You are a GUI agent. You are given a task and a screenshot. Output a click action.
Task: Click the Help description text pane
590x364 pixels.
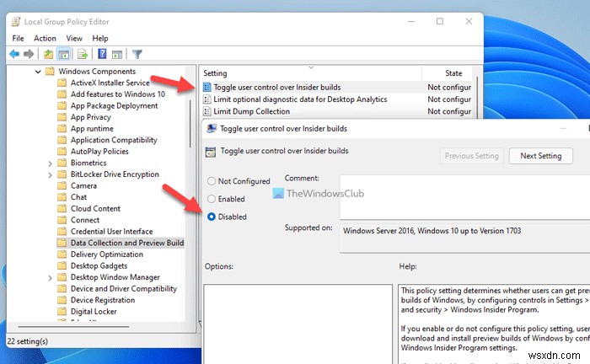click(x=494, y=324)
